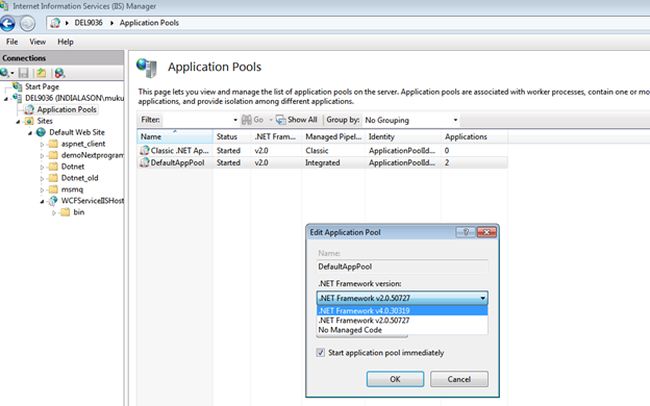Click the Dotnet folder icon
This screenshot has width=650, height=406.
tap(53, 167)
